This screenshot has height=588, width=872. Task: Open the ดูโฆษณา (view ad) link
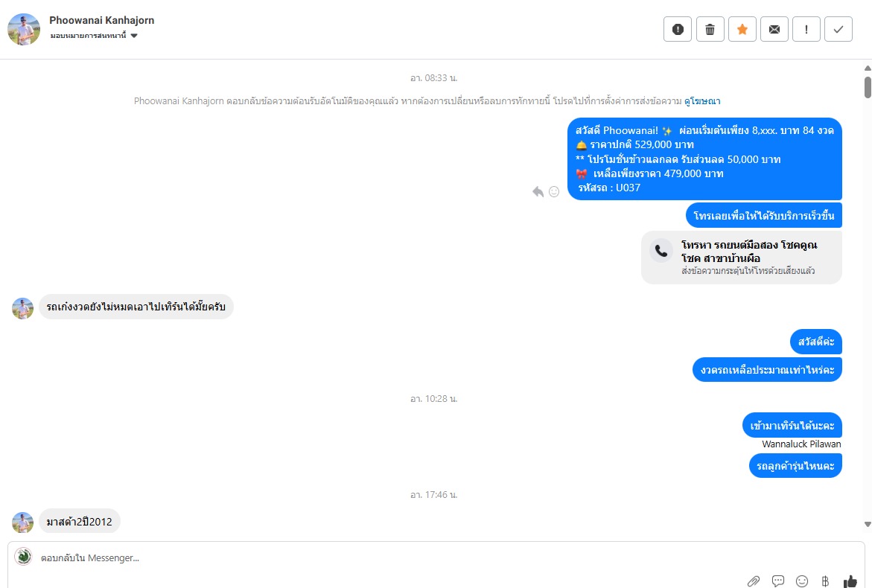[x=702, y=100]
